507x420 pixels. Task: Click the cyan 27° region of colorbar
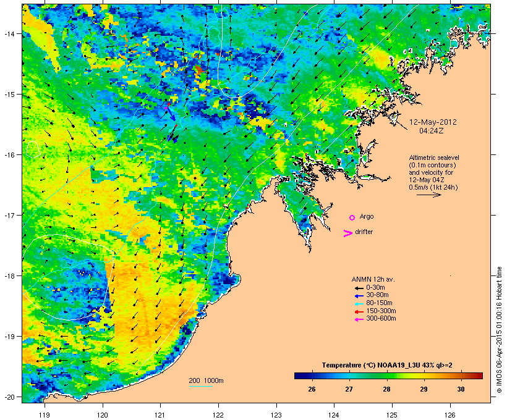[x=349, y=376]
